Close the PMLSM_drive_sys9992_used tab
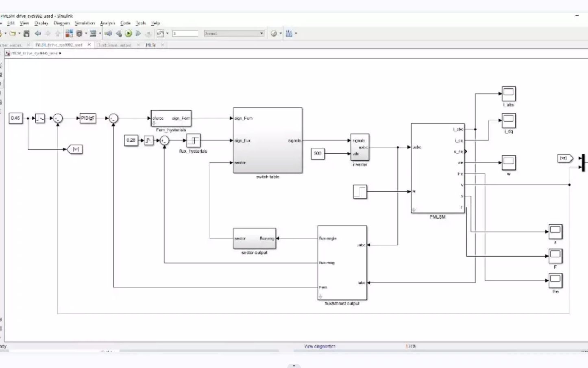The image size is (588, 368). [89, 45]
